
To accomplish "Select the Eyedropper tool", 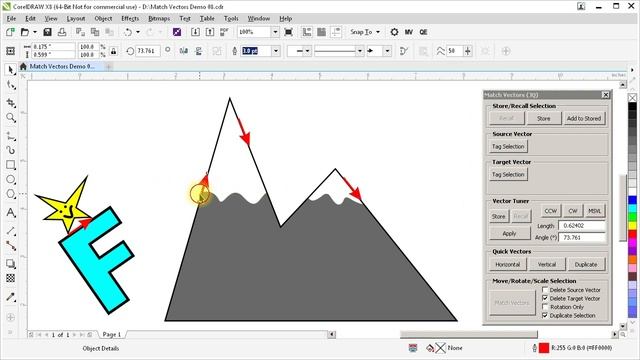I will (11, 297).
